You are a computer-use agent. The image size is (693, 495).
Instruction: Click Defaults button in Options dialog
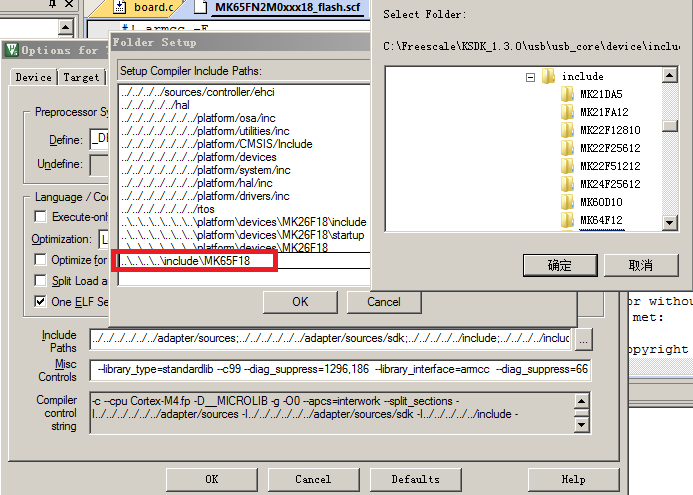tap(415, 480)
